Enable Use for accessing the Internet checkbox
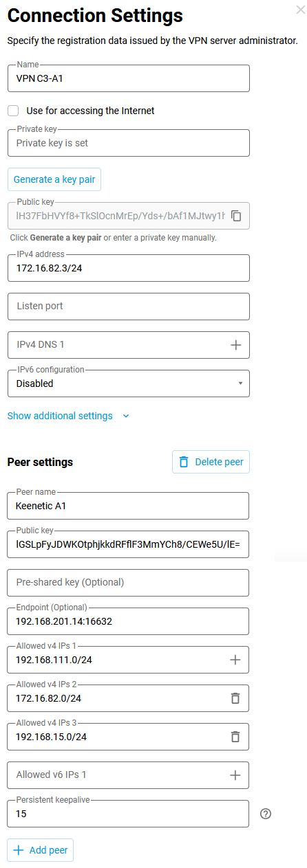This screenshot has width=307, height=868. (x=13, y=111)
